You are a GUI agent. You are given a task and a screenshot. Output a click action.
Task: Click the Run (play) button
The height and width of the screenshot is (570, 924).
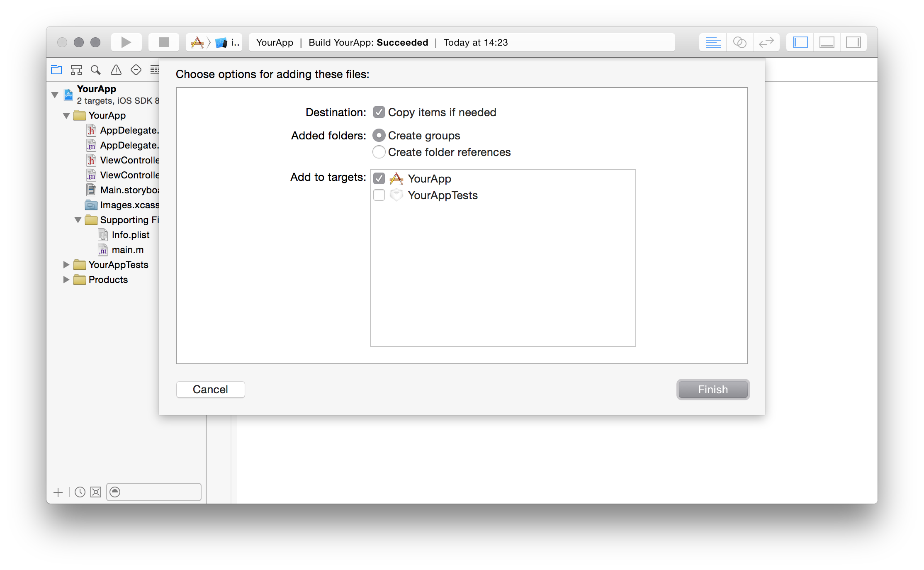126,42
